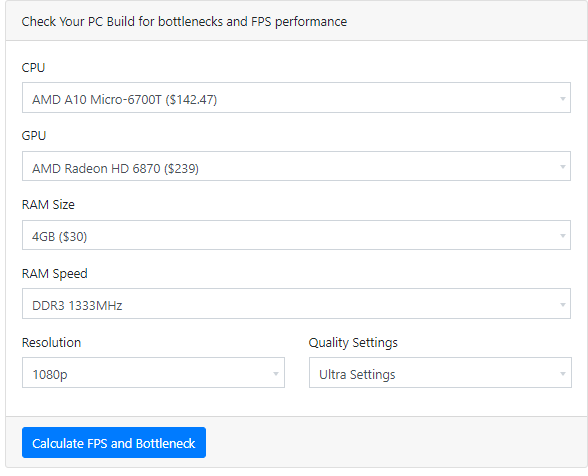The height and width of the screenshot is (476, 588).
Task: Open the RAM Speed dropdown showing DDR3 1333MHz
Action: 296,303
